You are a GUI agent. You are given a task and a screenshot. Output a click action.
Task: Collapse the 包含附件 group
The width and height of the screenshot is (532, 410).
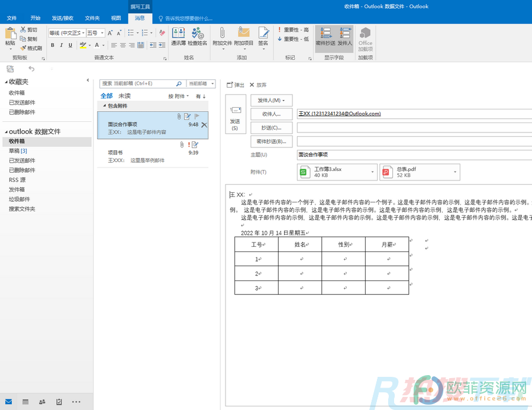[105, 106]
